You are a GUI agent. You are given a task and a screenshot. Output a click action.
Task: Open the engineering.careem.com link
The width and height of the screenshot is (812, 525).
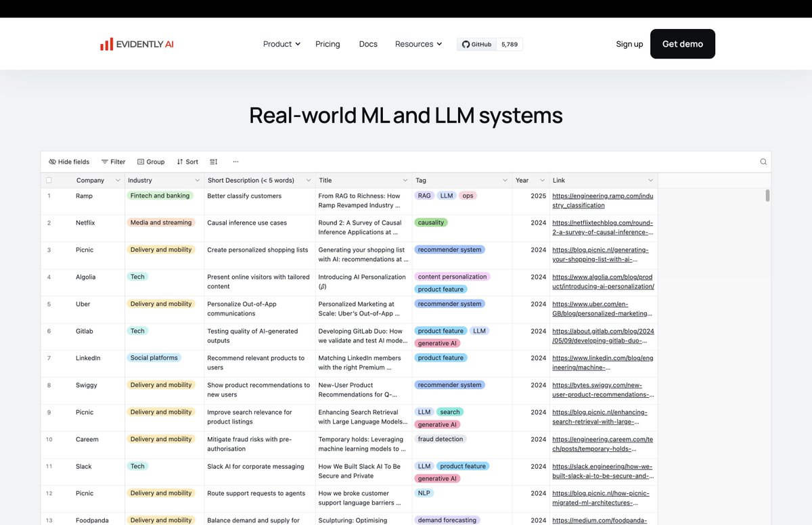coord(603,444)
